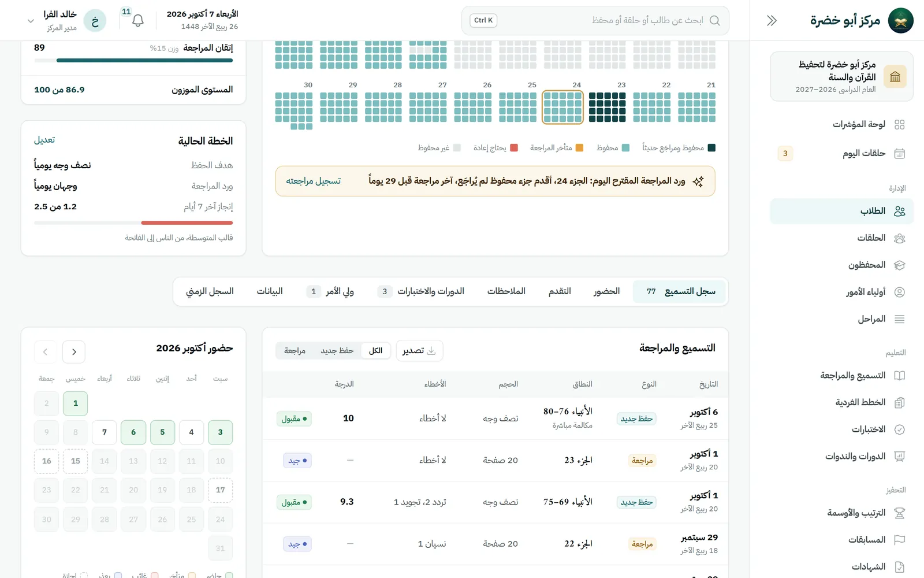The image size is (924, 578).
Task: Open المراحل levels list icon
Action: point(899,319)
